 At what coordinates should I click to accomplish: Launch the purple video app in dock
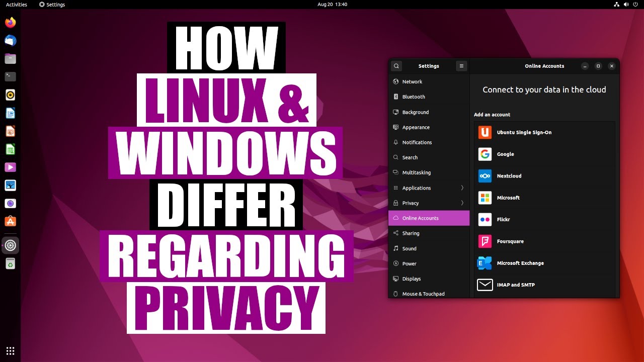point(10,167)
